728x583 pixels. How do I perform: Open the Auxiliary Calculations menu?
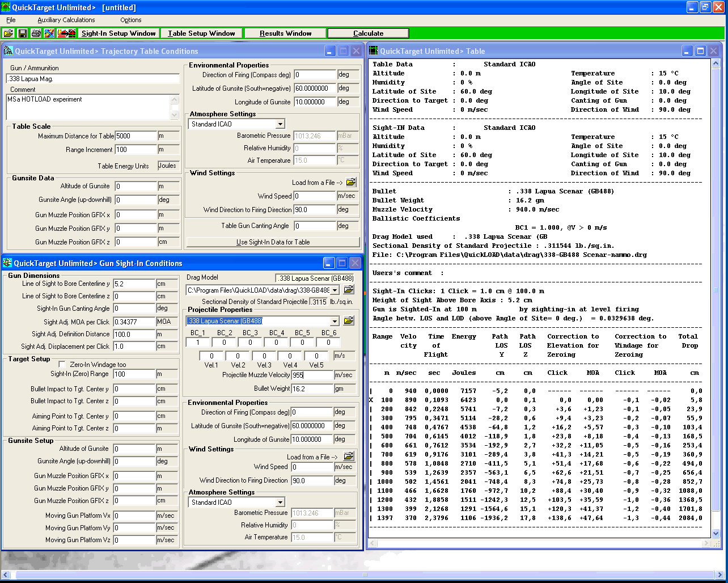(66, 20)
